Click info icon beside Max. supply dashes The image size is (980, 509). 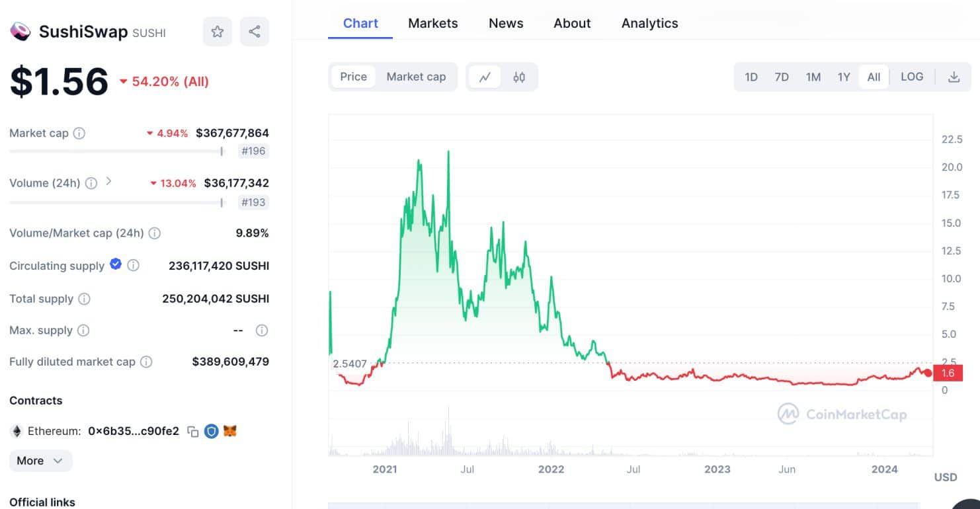262,330
